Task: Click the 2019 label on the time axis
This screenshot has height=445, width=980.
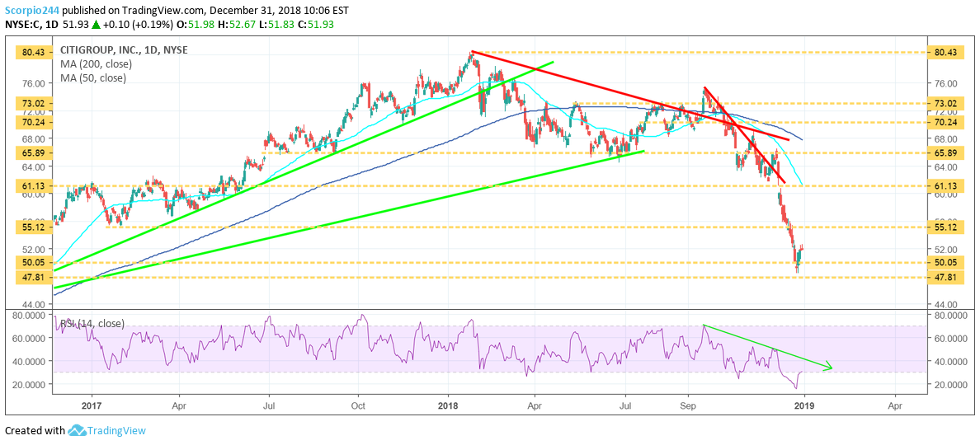Action: click(805, 405)
